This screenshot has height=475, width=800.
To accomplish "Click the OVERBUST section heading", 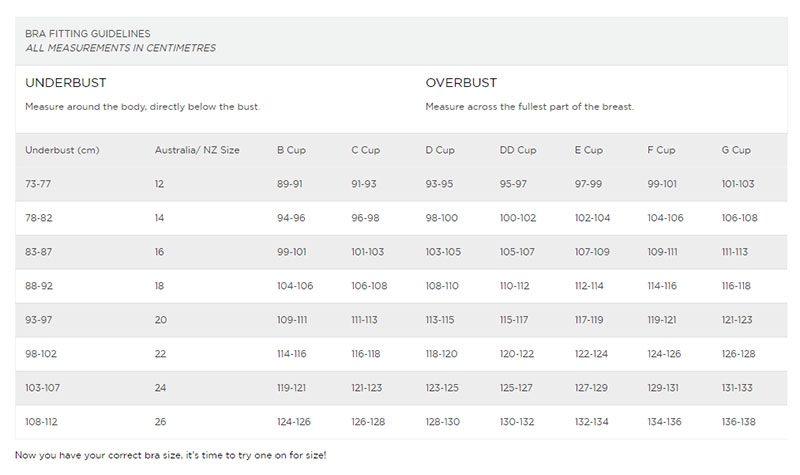I will pyautogui.click(x=461, y=83).
